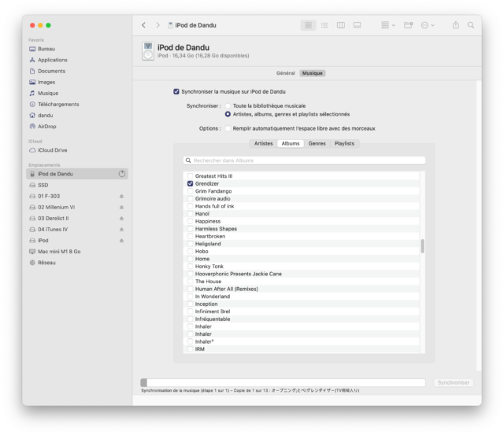
Task: Uncheck the Grendizer album
Action: coord(191,183)
